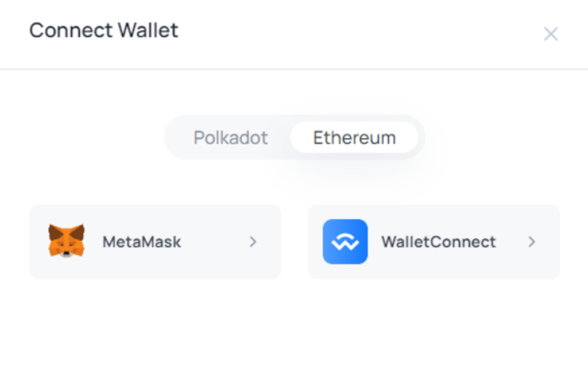Switch to the Polkadot network tab

tap(231, 138)
